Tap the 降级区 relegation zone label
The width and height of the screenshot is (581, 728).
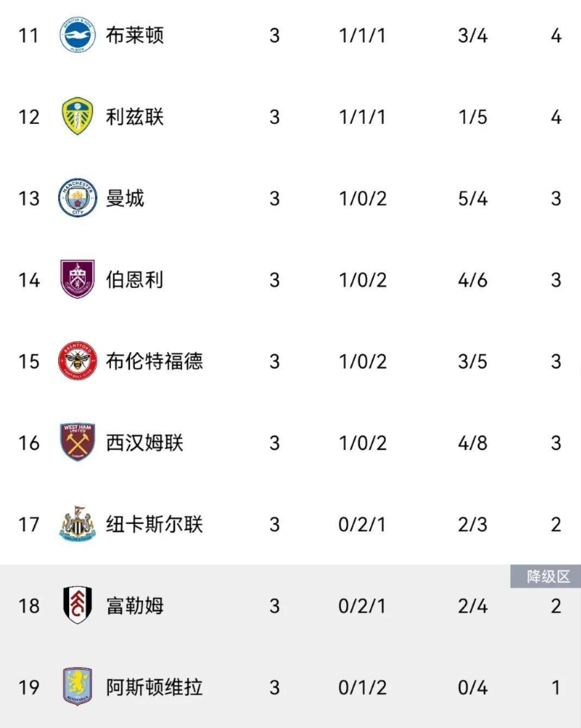[x=546, y=576]
